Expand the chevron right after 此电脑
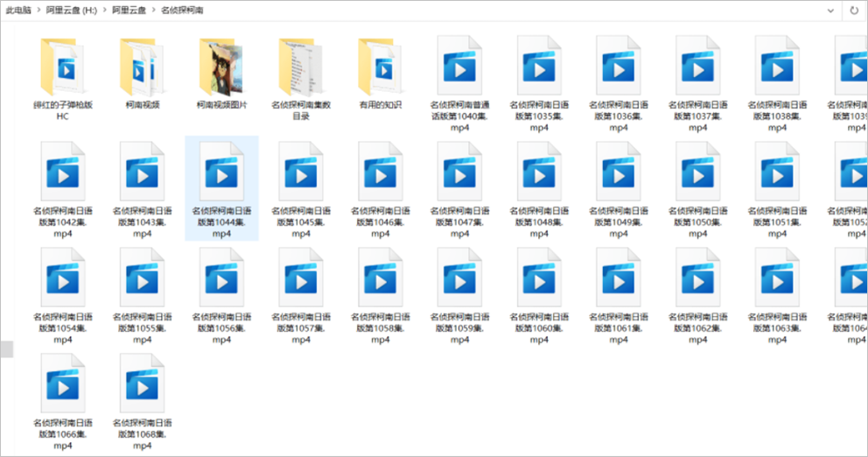The width and height of the screenshot is (868, 457). pyautogui.click(x=38, y=10)
